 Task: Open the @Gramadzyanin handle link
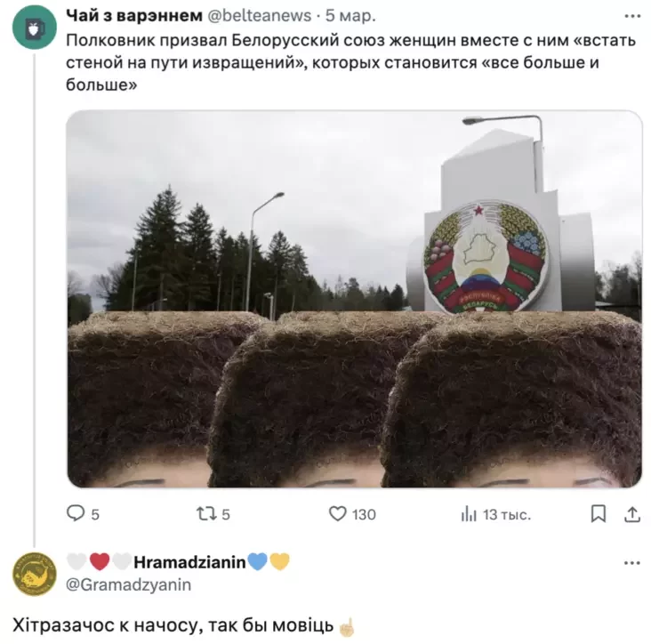pyautogui.click(x=129, y=584)
